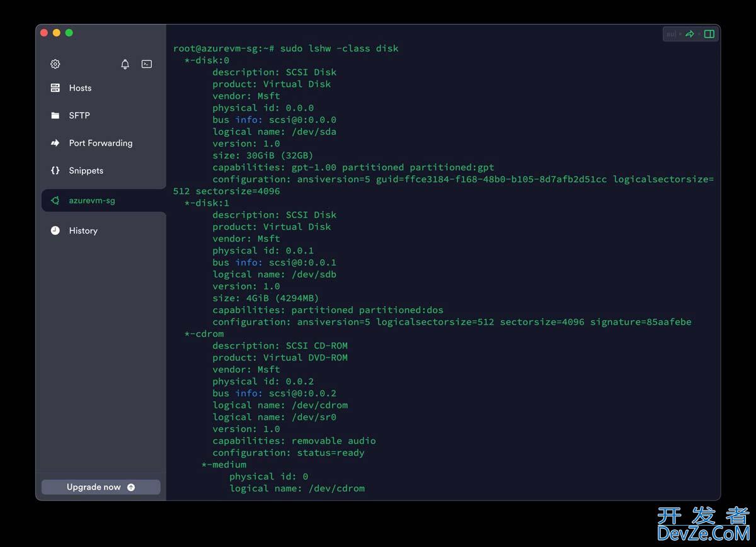Click the command line 'sudo lshw -class disk'

pos(340,48)
